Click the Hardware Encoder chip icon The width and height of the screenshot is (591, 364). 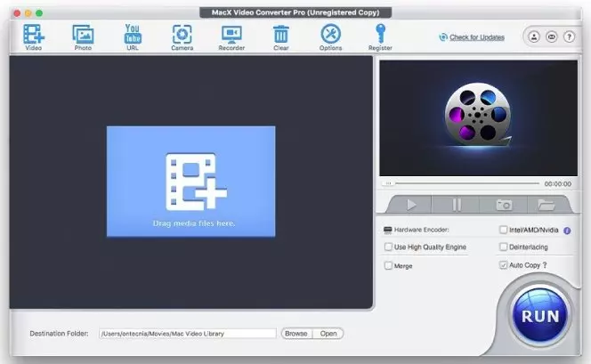pos(387,230)
